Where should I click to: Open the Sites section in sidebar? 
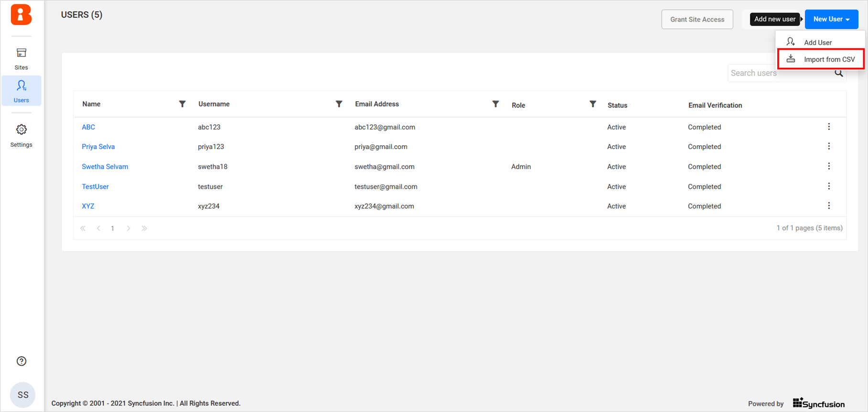click(x=21, y=59)
